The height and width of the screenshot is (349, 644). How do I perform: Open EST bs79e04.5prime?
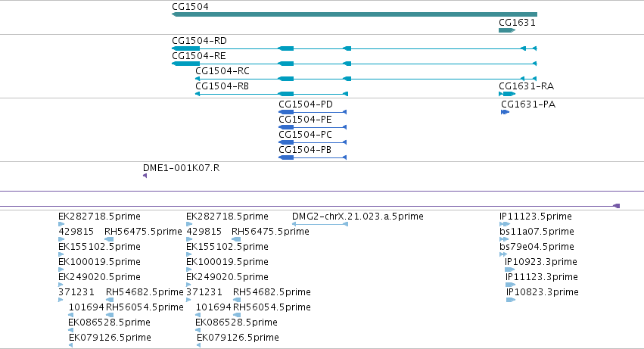click(x=537, y=247)
